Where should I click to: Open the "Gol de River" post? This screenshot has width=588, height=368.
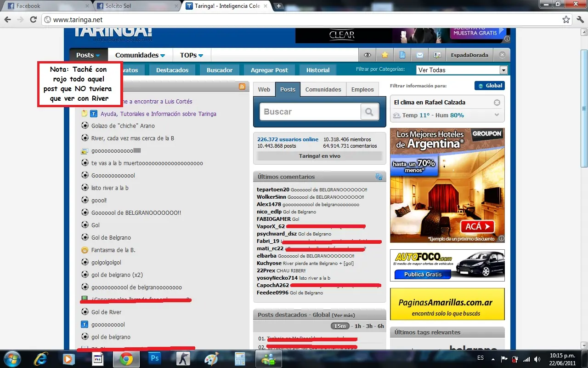point(107,312)
